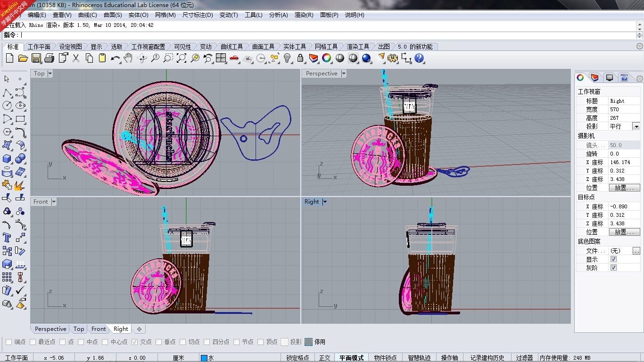Toggle 正交 mode in the status bar
The height and width of the screenshot is (362, 644).
pyautogui.click(x=325, y=358)
